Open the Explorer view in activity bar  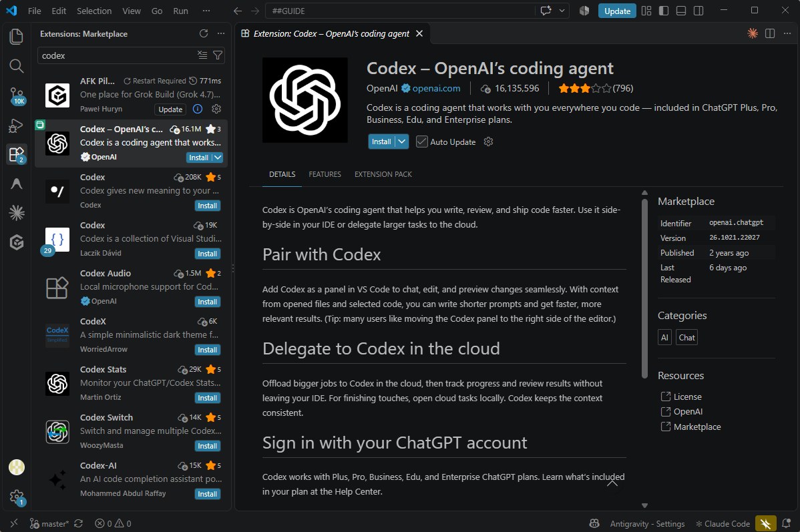[16, 36]
